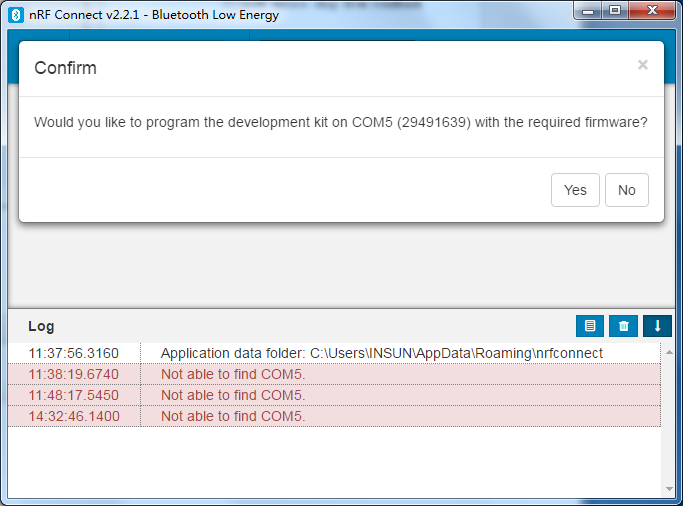
Task: Click the timestamp 11:37:56.3160
Action: [x=74, y=353]
